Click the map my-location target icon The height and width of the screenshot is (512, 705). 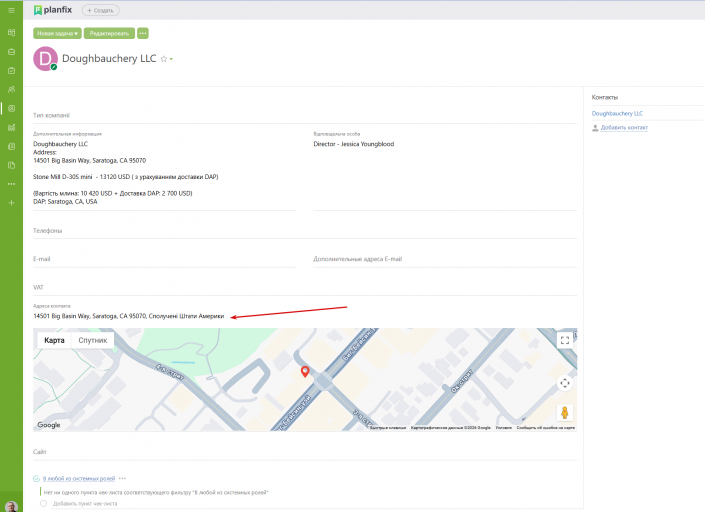[565, 383]
